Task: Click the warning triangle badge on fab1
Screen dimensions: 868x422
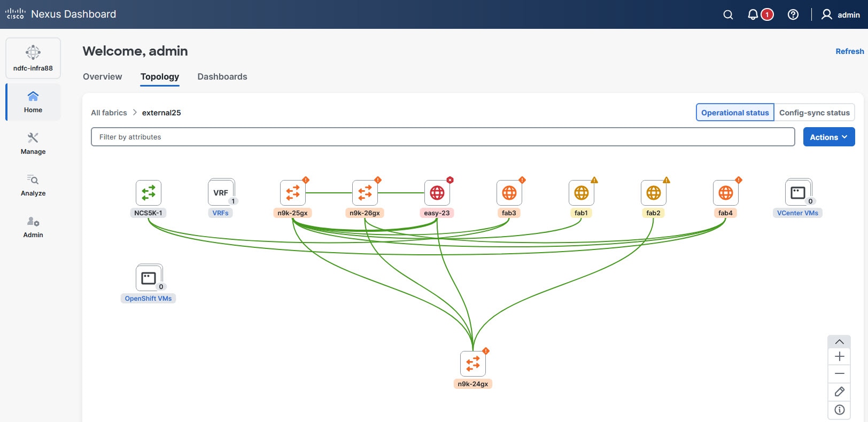Action: [x=594, y=180]
